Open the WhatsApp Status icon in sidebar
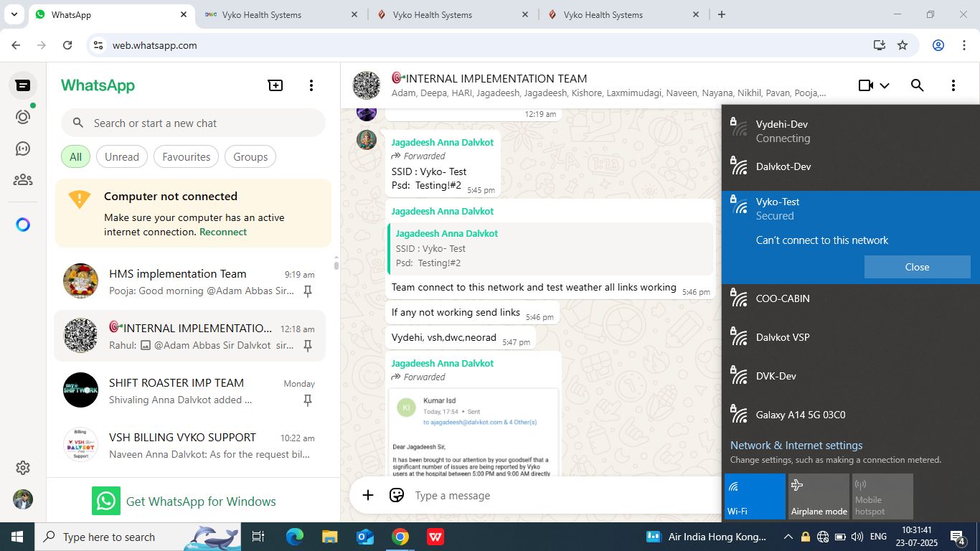 [23, 117]
